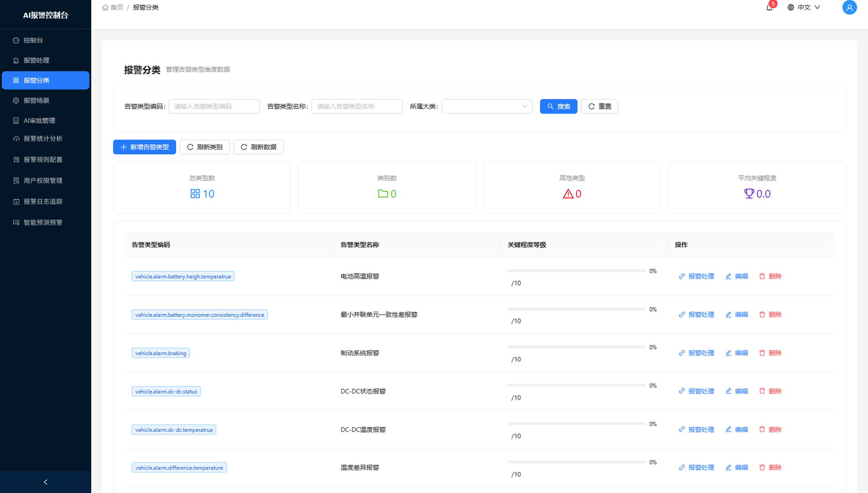Click the 总类型数 grid icon
This screenshot has height=493, width=868.
195,194
